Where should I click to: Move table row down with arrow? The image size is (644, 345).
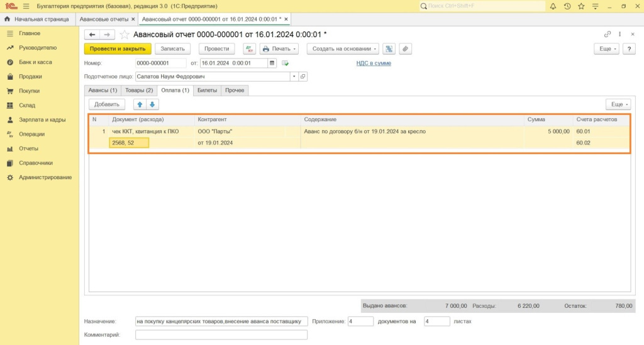tap(152, 104)
